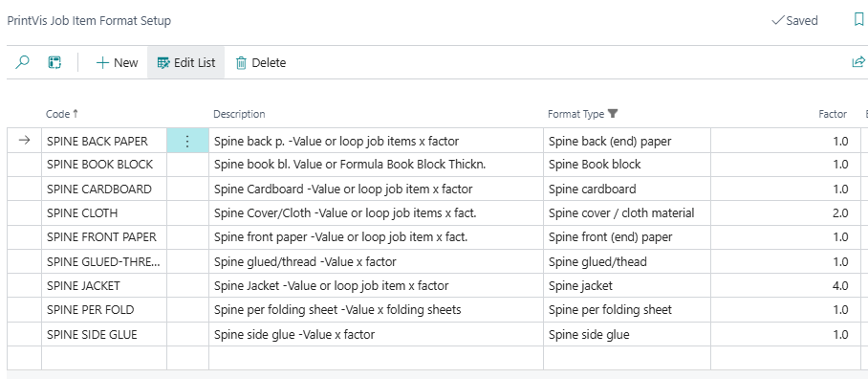
Task: Open the Description column header menu
Action: click(x=239, y=114)
